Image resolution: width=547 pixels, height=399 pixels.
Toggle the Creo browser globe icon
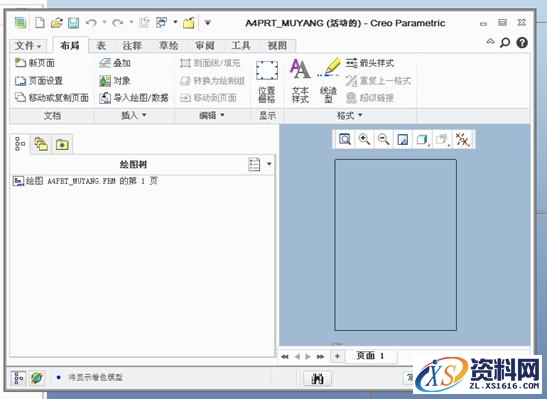click(37, 378)
